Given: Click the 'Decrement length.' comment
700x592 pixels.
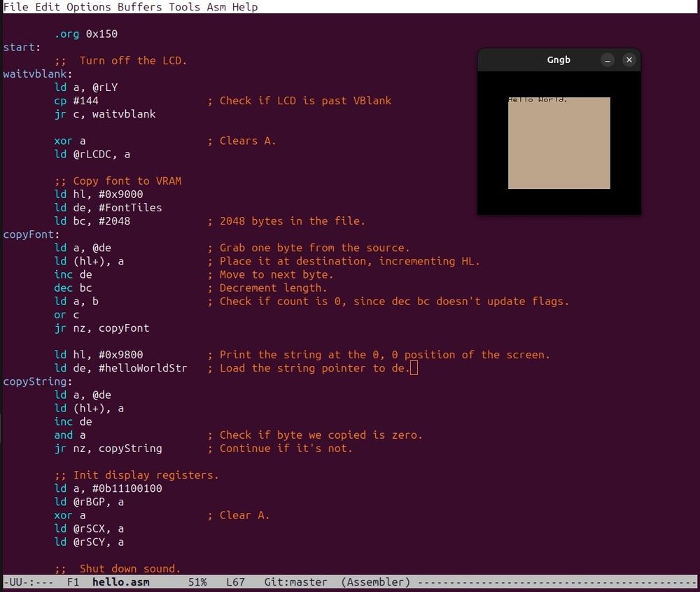Looking at the screenshot, I should pos(267,288).
